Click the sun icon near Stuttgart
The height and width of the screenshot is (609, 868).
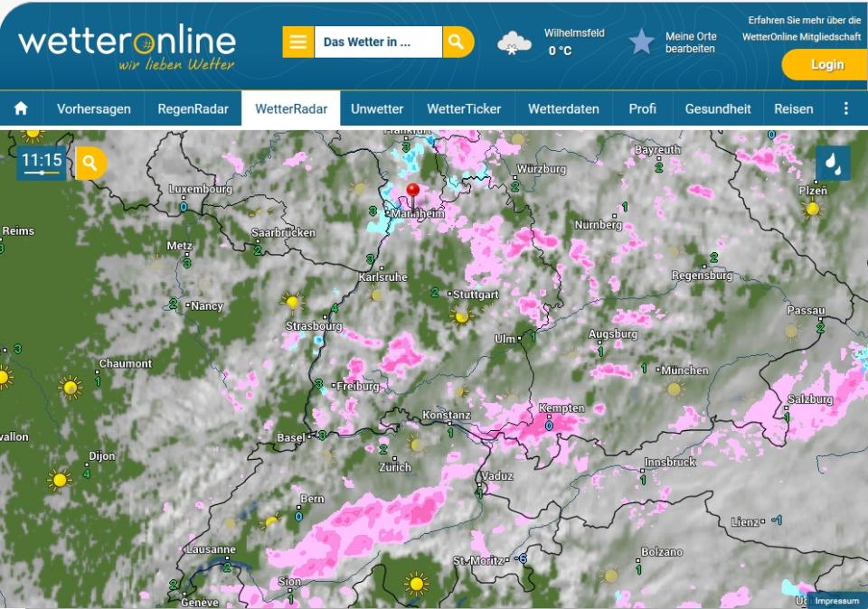tap(462, 316)
